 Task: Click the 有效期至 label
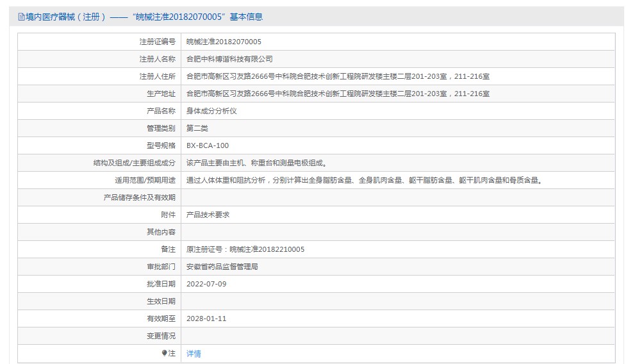click(161, 318)
